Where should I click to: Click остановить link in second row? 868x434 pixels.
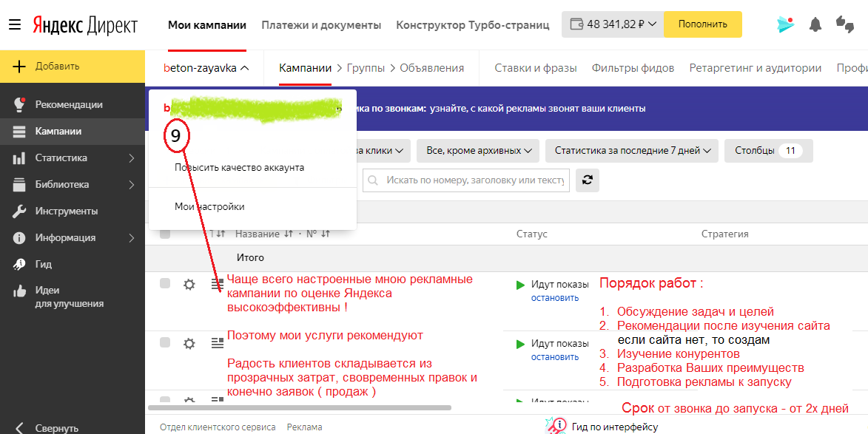point(555,357)
